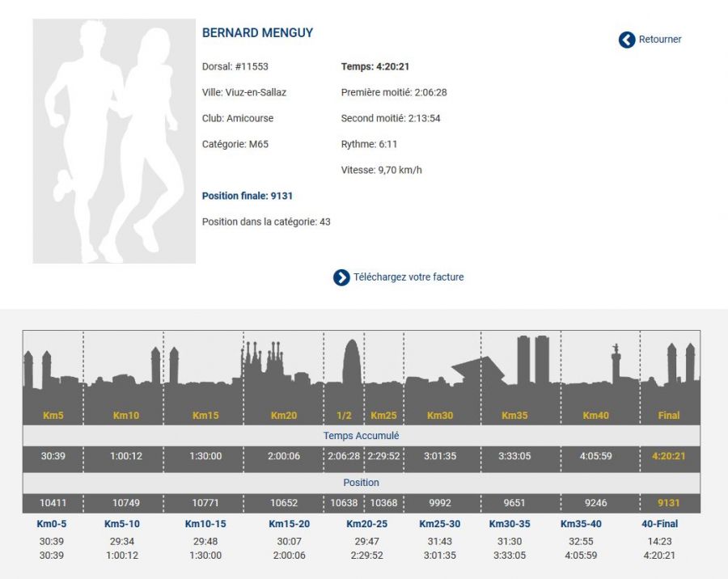Click the Km10-15 split label

pos(205,524)
